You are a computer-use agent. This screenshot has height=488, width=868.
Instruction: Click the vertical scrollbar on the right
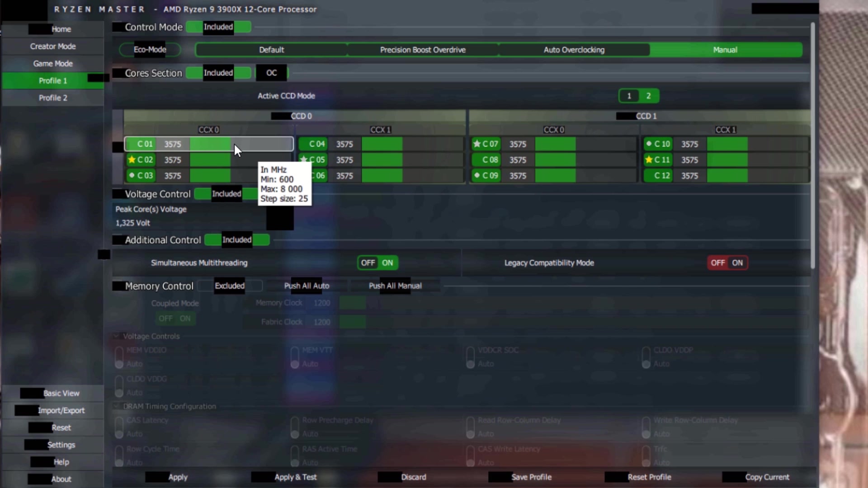pyautogui.click(x=812, y=145)
